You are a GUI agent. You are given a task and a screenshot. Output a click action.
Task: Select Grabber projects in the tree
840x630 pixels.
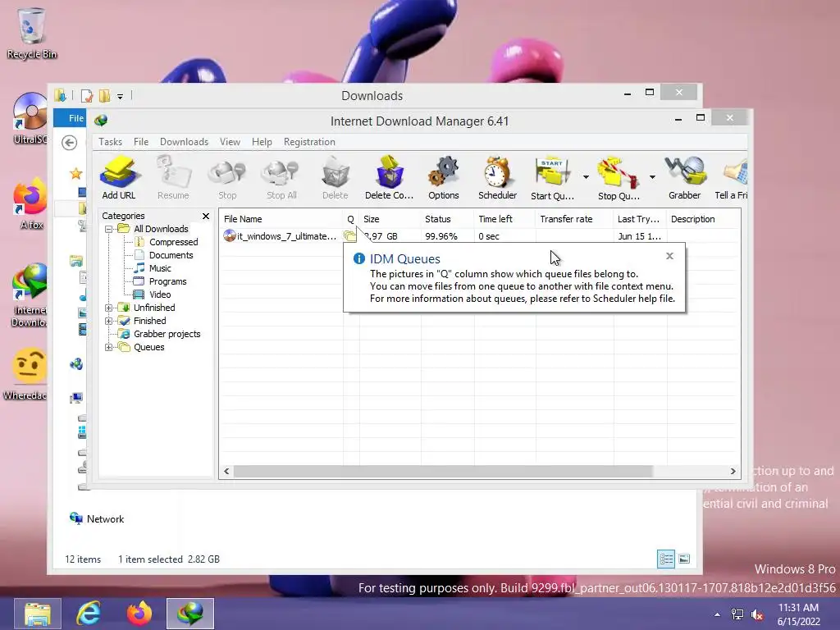point(167,335)
